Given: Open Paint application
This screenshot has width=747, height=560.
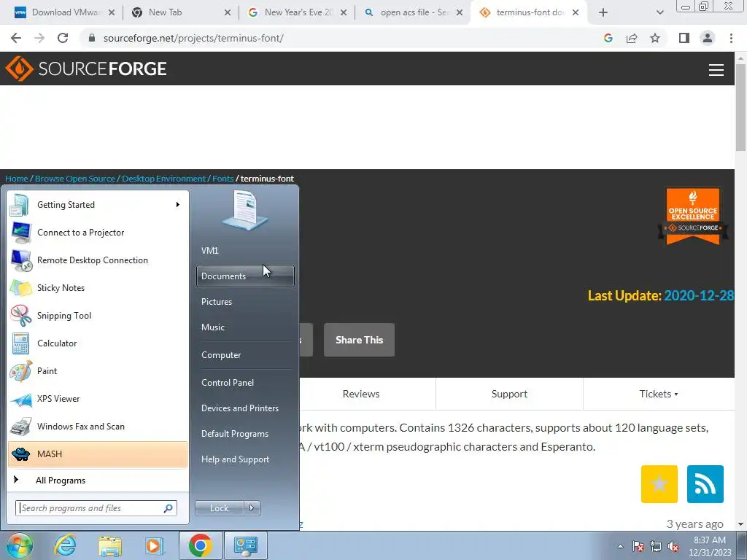Looking at the screenshot, I should tap(98, 371).
